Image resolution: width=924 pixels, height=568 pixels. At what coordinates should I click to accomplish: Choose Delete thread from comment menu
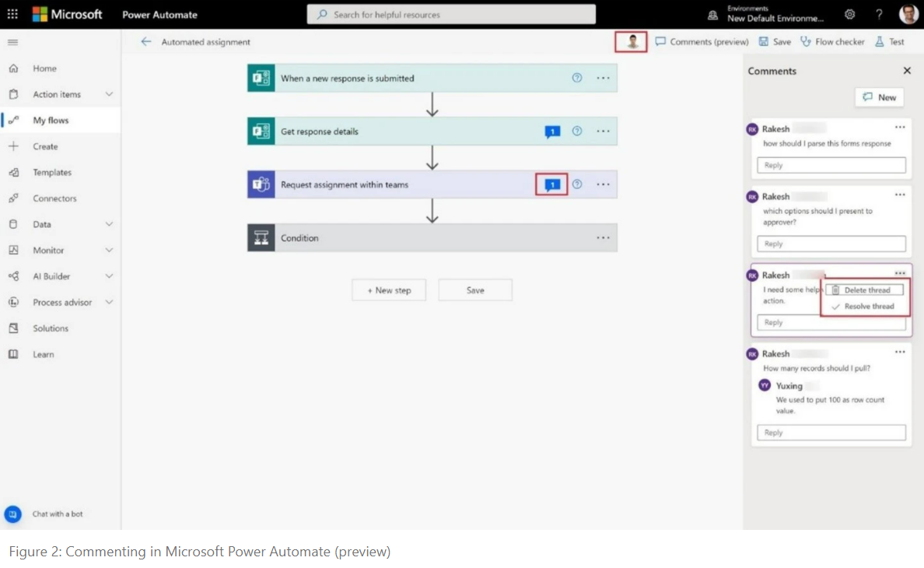864,290
